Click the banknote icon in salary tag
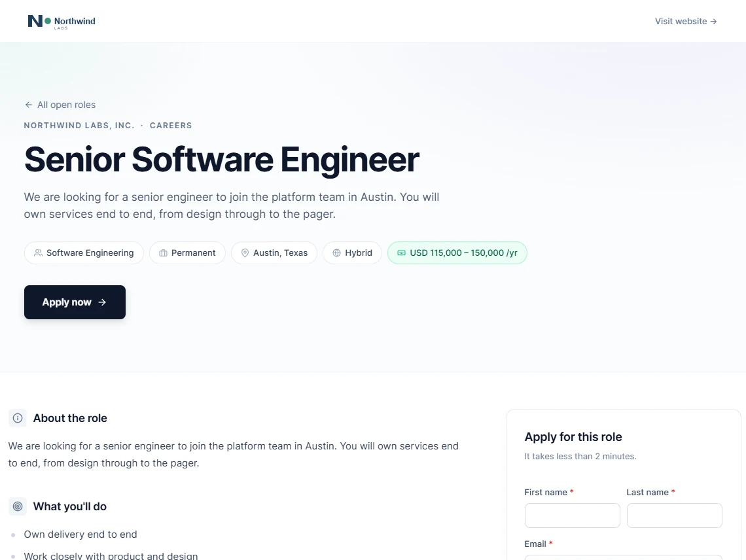Image resolution: width=746 pixels, height=560 pixels. [402, 253]
